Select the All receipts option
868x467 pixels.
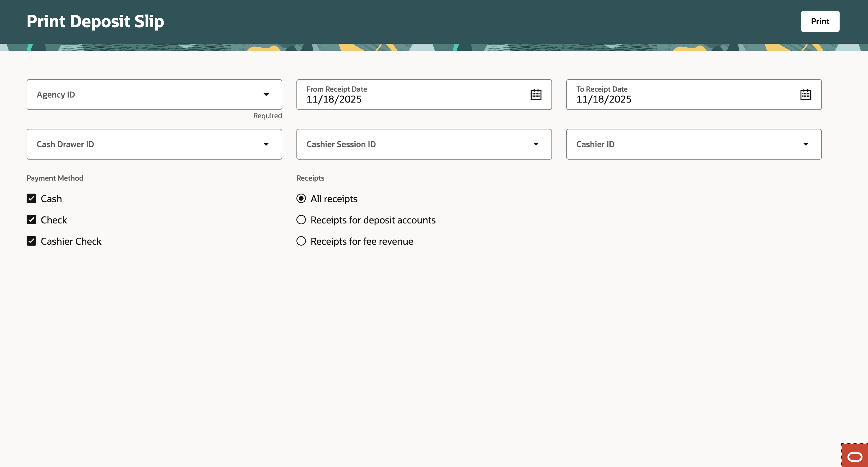301,198
